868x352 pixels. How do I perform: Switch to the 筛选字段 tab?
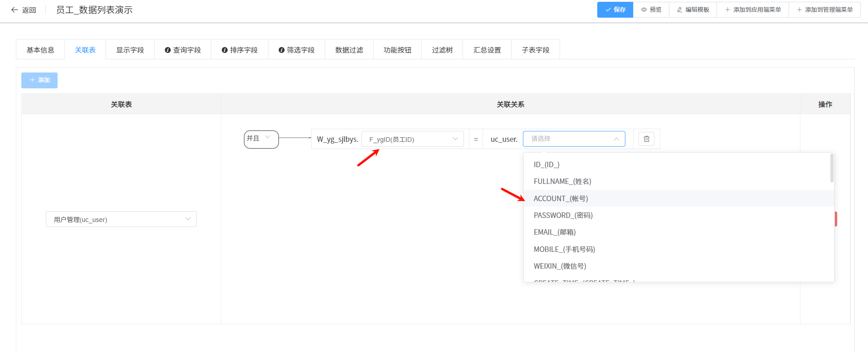click(297, 49)
